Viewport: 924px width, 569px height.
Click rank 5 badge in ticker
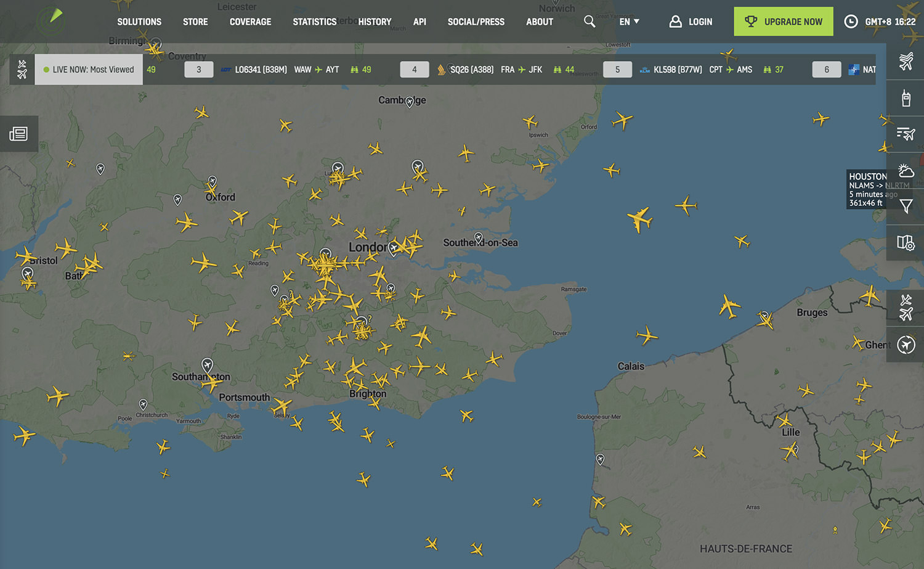(x=617, y=70)
